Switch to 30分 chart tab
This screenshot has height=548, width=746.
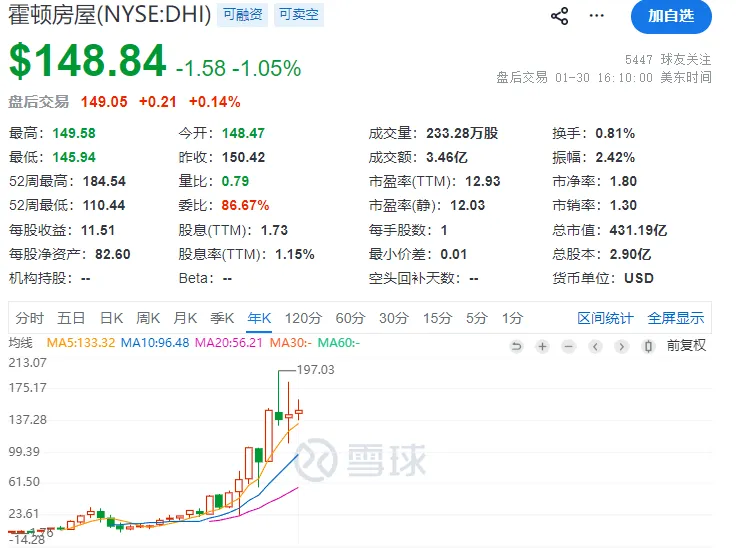(x=393, y=318)
